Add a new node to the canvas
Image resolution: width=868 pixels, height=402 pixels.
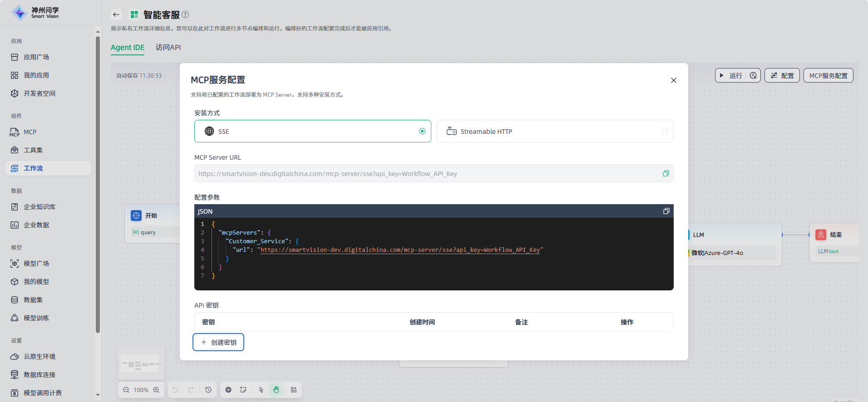click(x=228, y=390)
